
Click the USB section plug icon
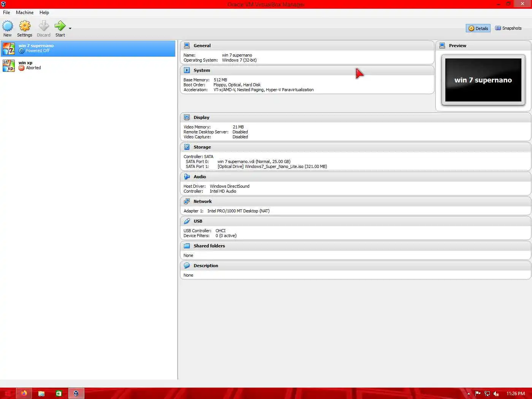pyautogui.click(x=187, y=221)
